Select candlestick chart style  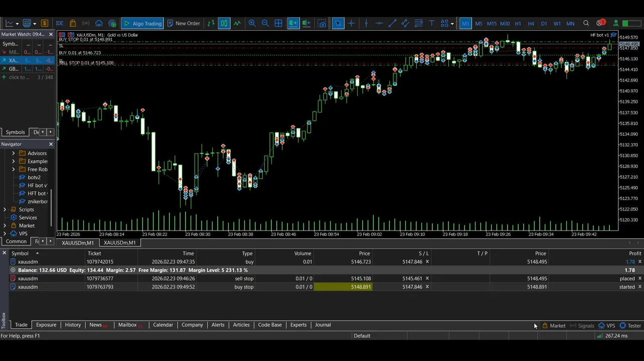coord(224,23)
